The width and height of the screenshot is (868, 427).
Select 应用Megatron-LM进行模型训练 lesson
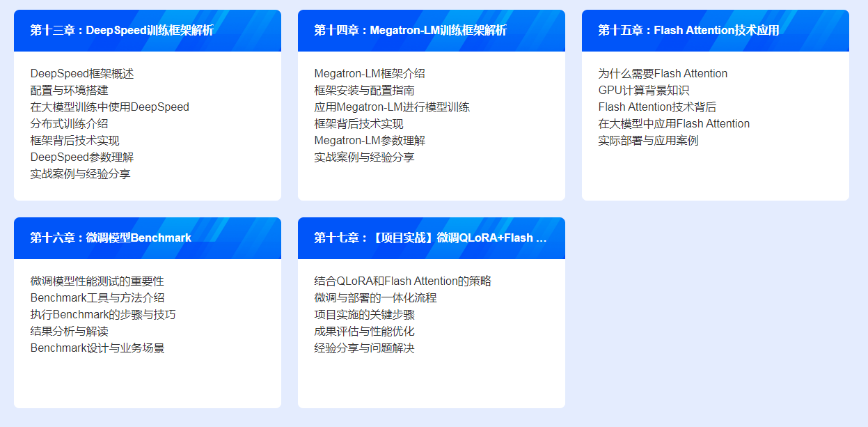(x=392, y=107)
